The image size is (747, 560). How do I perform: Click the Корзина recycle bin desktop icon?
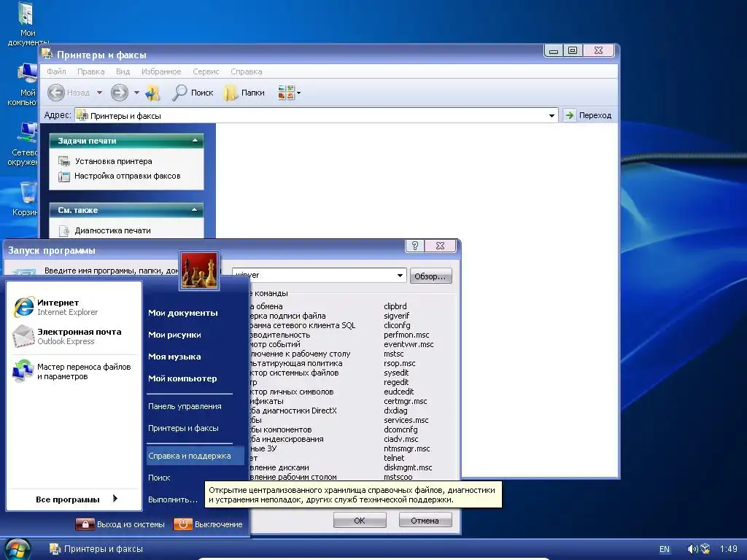tap(26, 199)
